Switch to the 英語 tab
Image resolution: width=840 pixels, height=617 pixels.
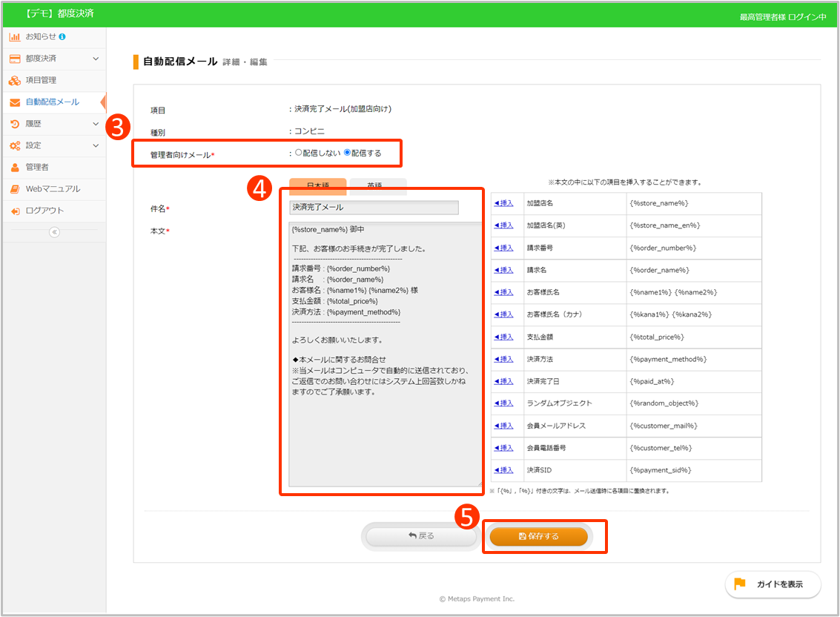point(378,186)
